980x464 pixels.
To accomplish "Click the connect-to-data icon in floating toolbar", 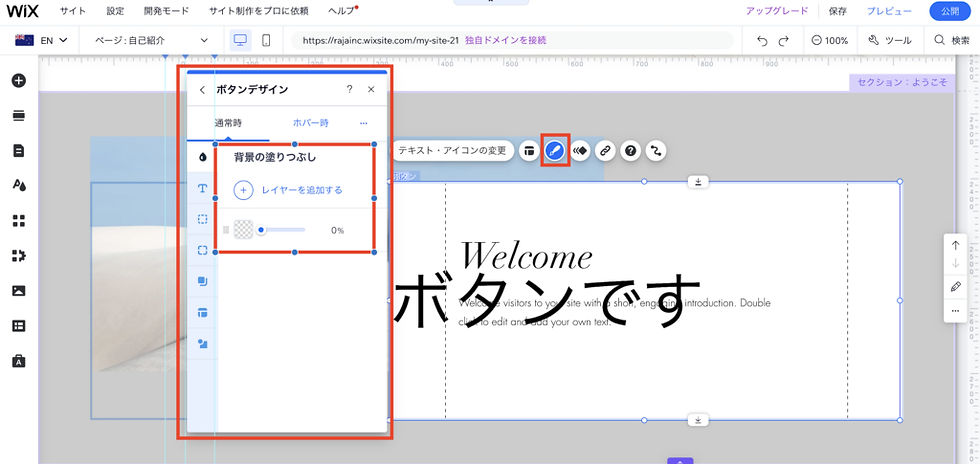I will click(656, 151).
